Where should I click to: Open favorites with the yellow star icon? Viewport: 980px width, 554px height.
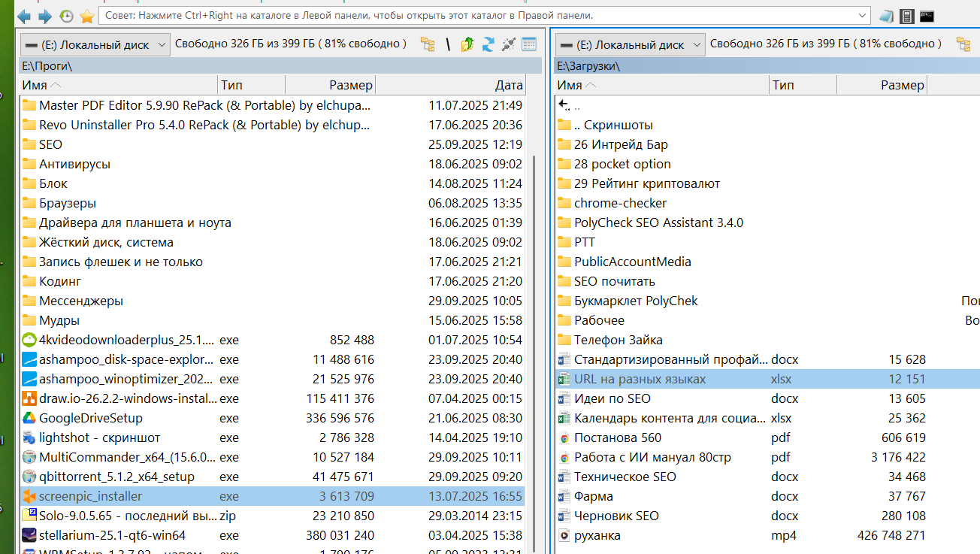tap(86, 16)
